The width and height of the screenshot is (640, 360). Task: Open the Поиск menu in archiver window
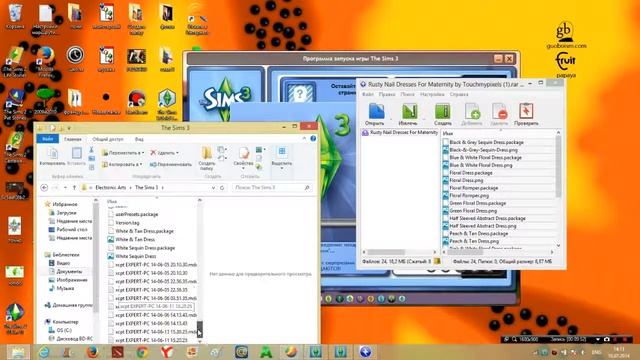click(407, 94)
